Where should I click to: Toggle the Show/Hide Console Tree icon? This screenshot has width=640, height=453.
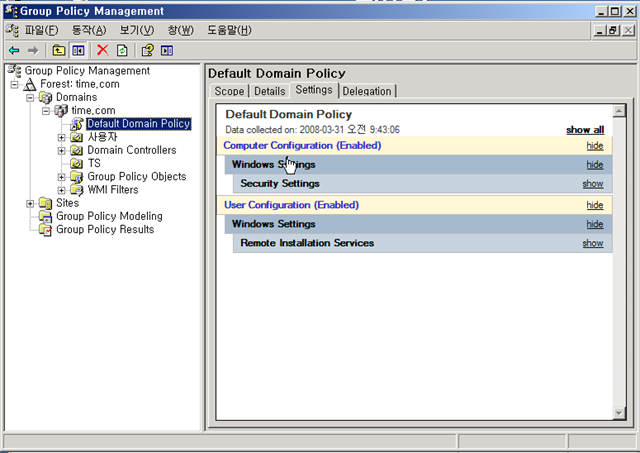click(x=78, y=50)
